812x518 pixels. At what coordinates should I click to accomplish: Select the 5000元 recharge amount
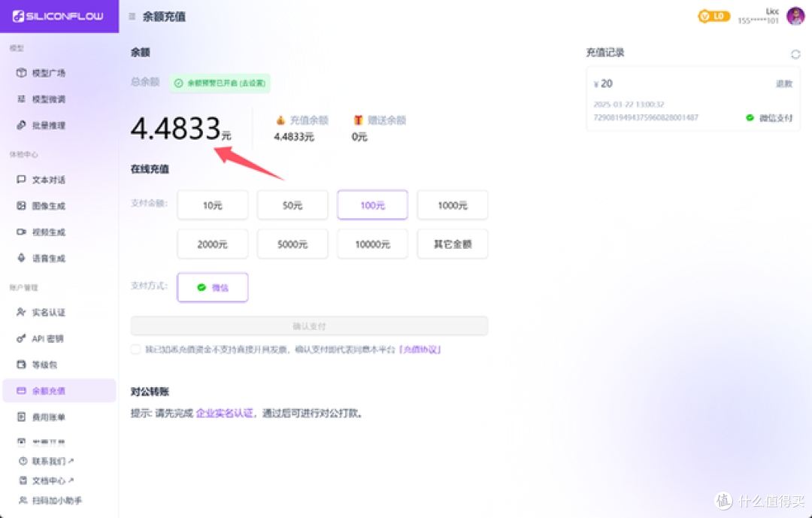pyautogui.click(x=292, y=244)
